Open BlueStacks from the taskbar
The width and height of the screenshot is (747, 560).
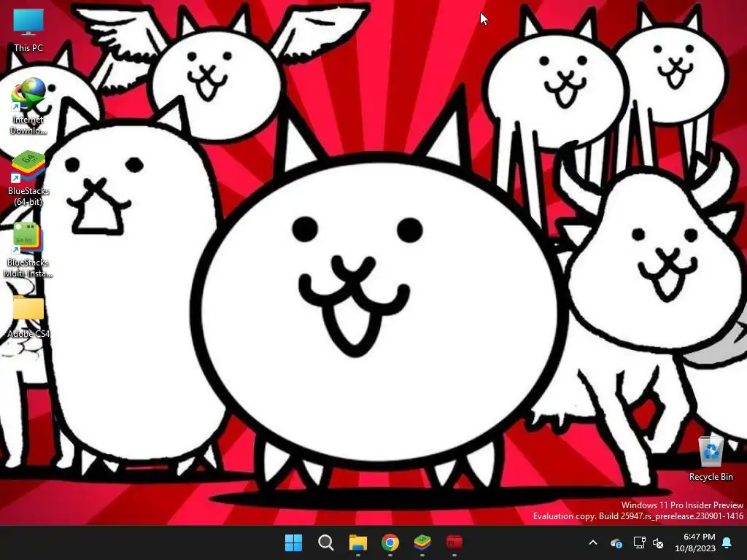(x=422, y=542)
